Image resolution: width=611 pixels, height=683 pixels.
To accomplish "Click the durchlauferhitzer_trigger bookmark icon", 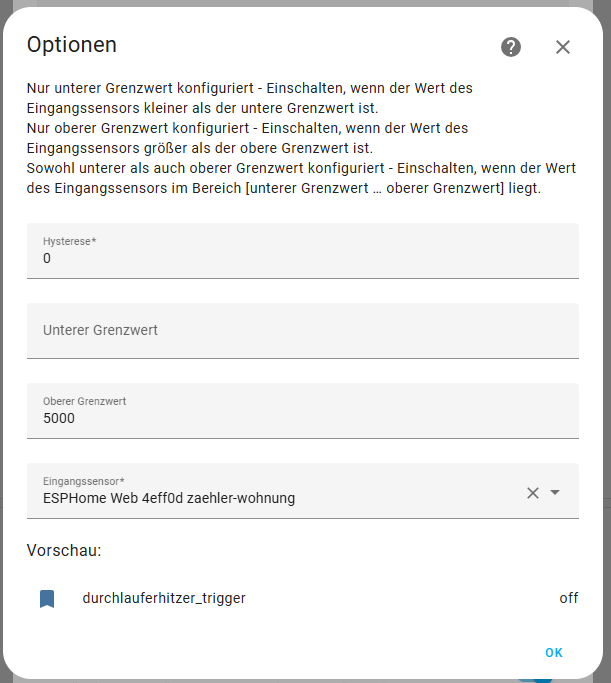I will coord(47,598).
